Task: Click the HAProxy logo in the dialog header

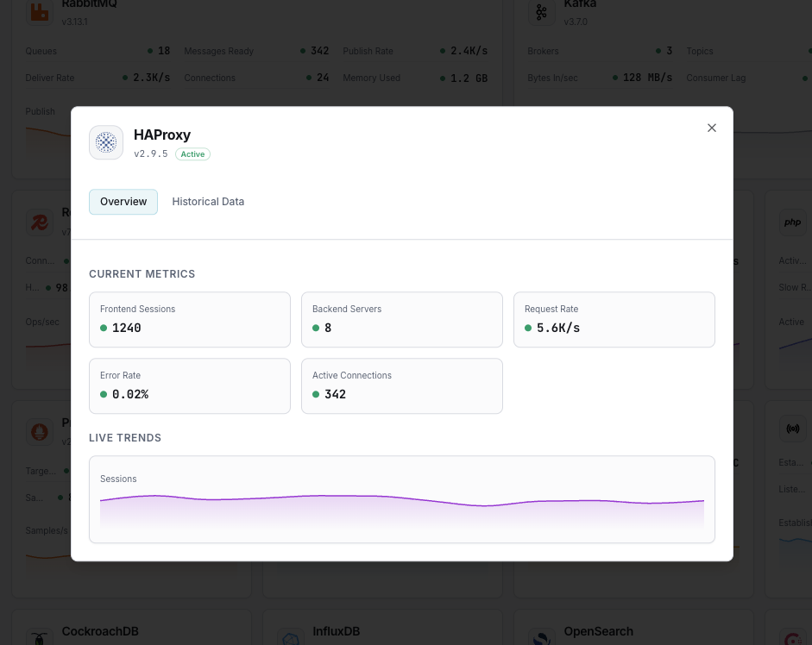Action: 105,142
